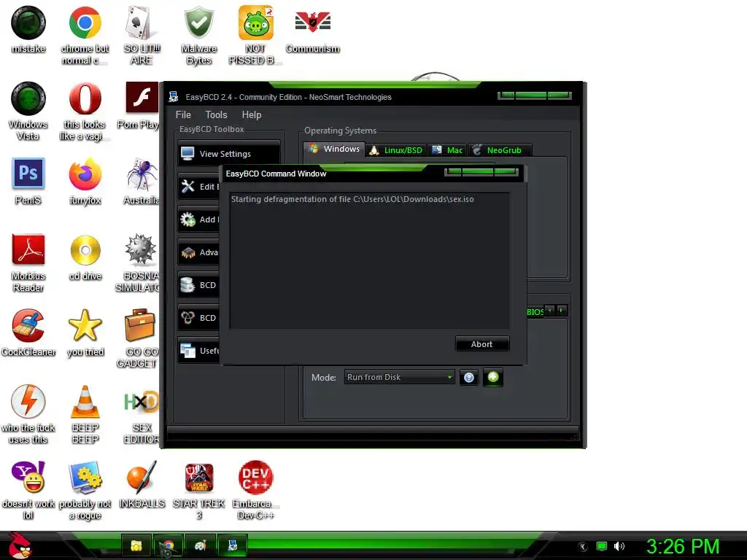Switch to Chrome in the taskbar

click(x=168, y=545)
